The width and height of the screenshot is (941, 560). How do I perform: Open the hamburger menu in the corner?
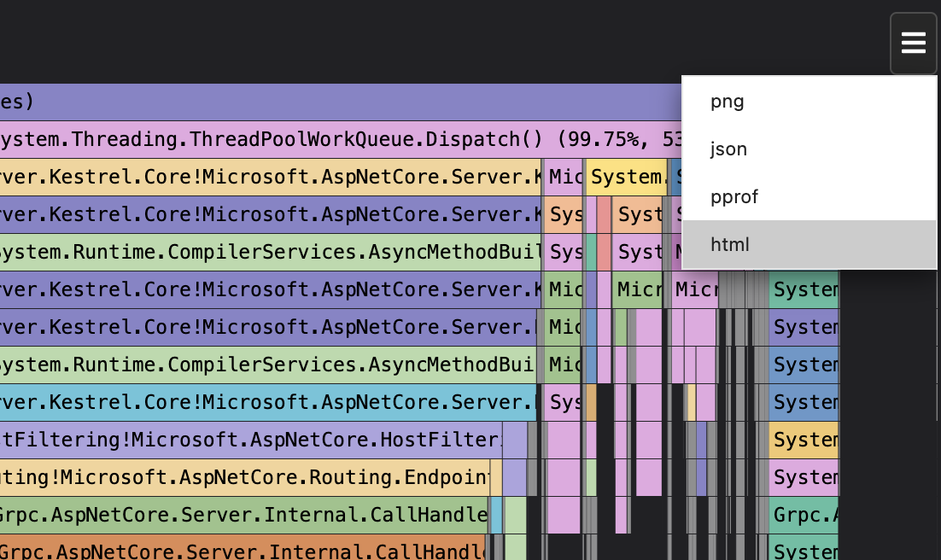[913, 42]
